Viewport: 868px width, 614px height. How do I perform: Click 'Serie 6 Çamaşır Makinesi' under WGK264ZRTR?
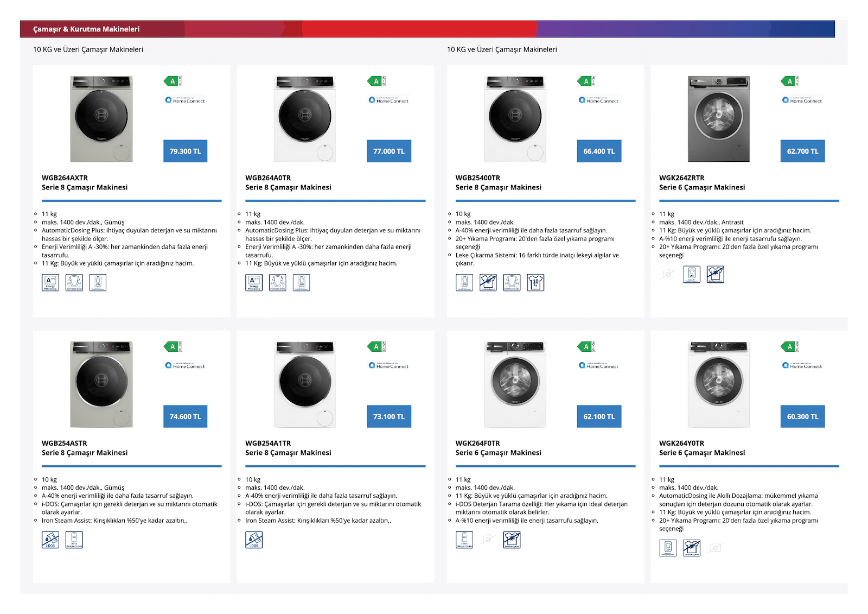(702, 187)
